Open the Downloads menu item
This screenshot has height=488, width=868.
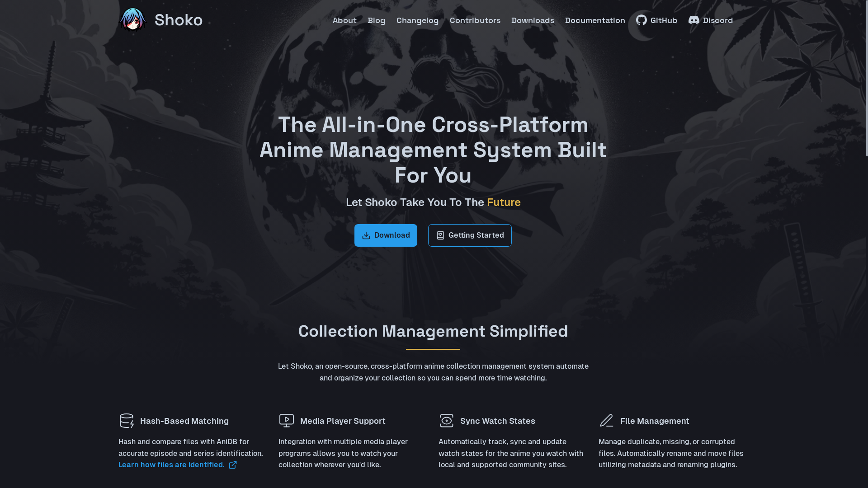click(533, 20)
